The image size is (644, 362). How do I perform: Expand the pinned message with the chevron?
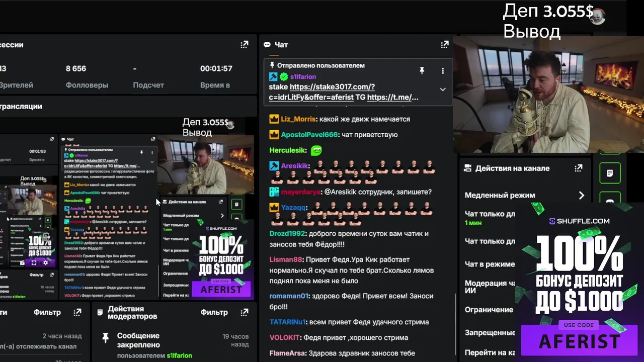[x=443, y=89]
